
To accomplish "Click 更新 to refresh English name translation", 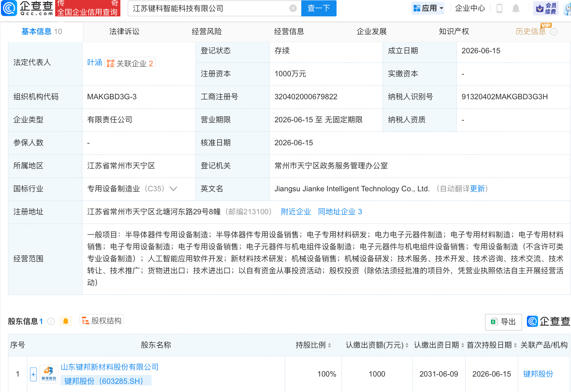I will [x=477, y=189].
